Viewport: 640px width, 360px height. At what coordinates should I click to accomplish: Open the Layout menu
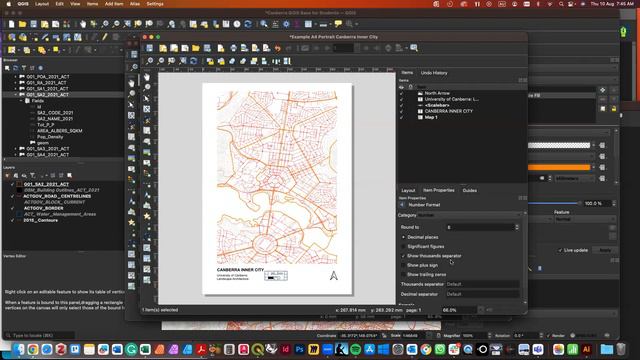[x=42, y=4]
